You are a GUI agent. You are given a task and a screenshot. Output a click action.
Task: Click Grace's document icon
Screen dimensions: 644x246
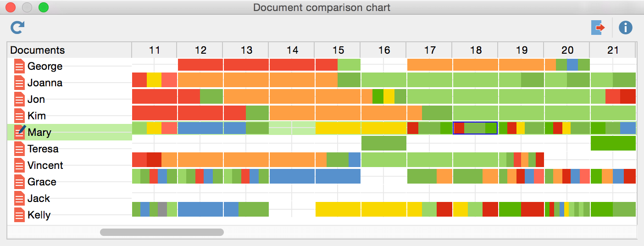pos(19,182)
